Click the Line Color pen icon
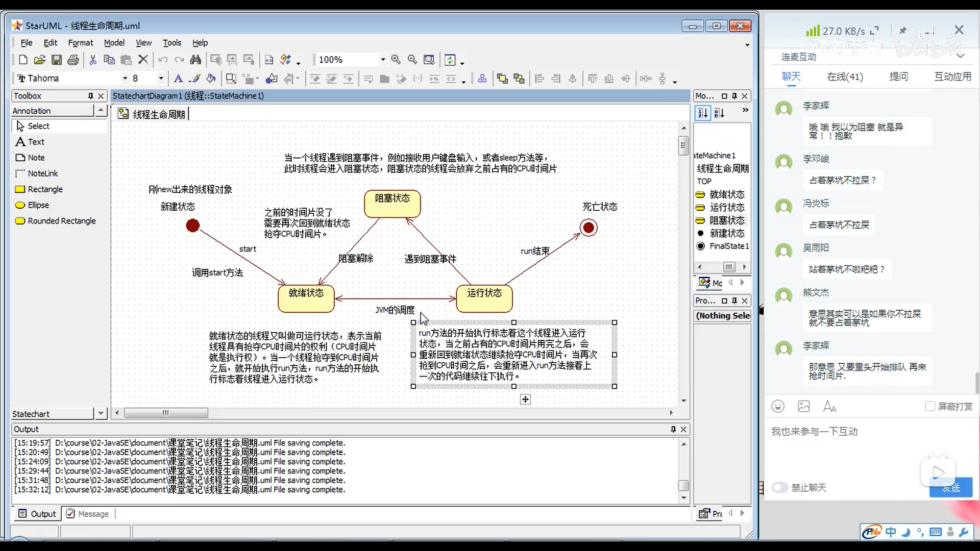This screenshot has width=980, height=551. point(194,79)
